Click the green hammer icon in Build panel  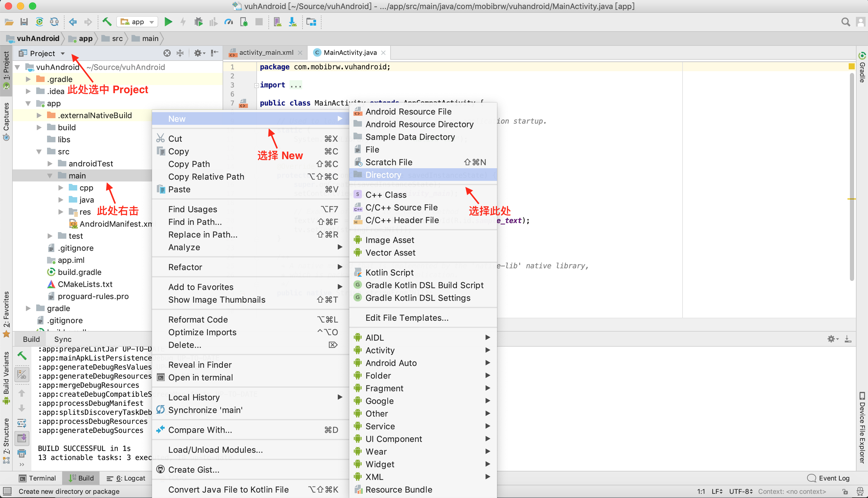[22, 356]
